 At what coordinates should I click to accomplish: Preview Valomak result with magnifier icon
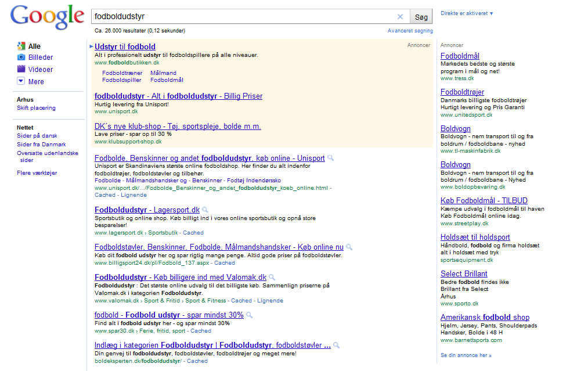coord(272,277)
